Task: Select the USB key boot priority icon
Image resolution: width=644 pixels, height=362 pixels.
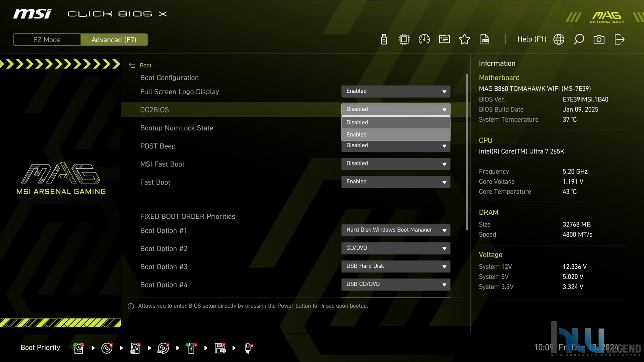Action: tap(192, 348)
